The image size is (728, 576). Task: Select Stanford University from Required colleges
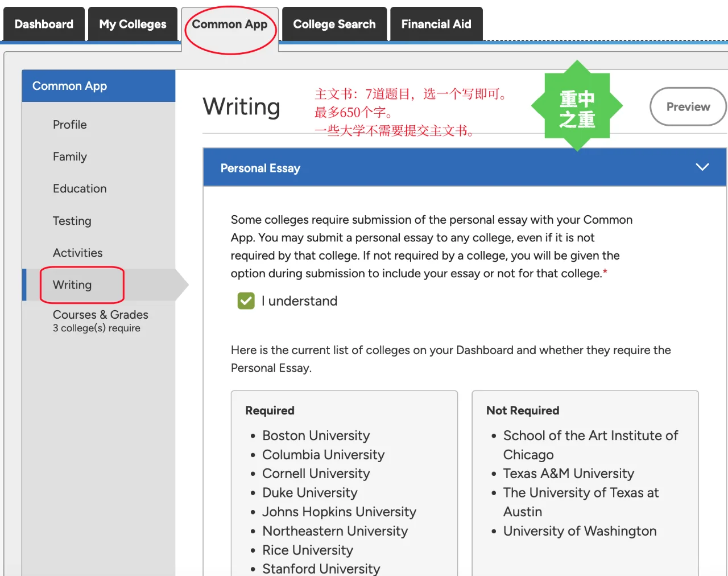tap(321, 568)
